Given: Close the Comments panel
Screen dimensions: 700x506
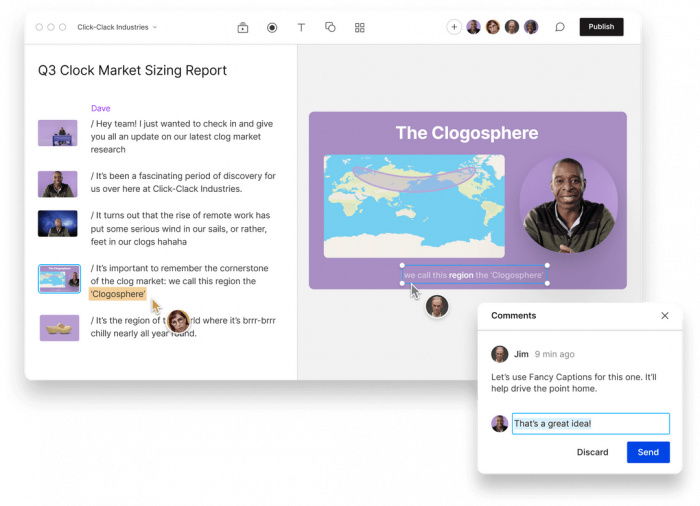Looking at the screenshot, I should pyautogui.click(x=665, y=316).
